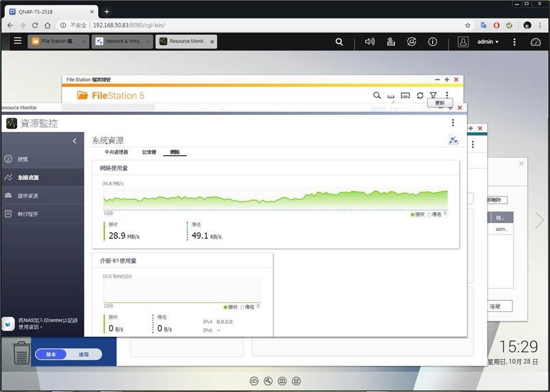This screenshot has width=550, height=392.
Task: Close the dialog behind with gray X
Action: pos(521,164)
